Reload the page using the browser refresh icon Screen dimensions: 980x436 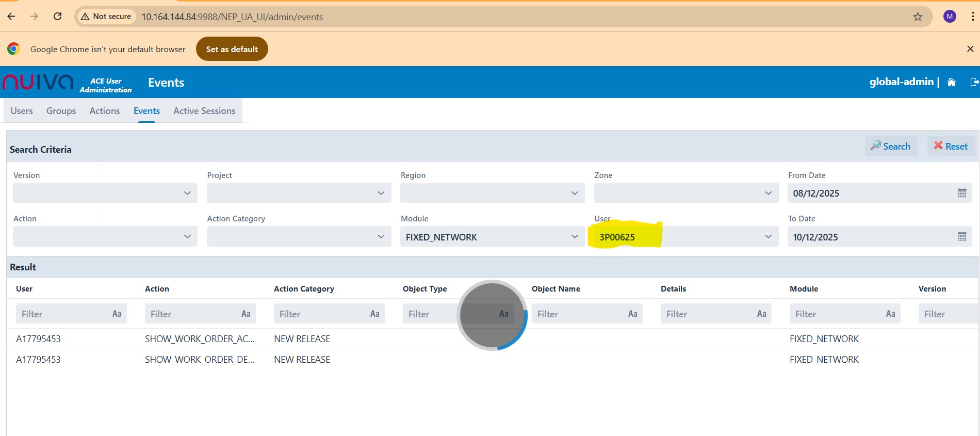58,17
